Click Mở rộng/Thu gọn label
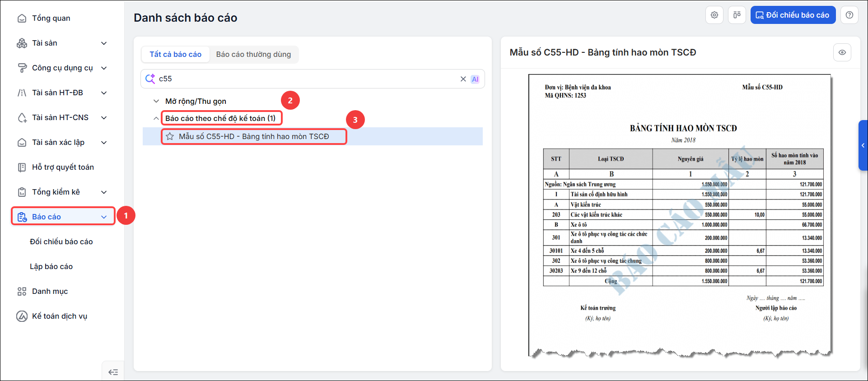The image size is (868, 381). (x=196, y=101)
